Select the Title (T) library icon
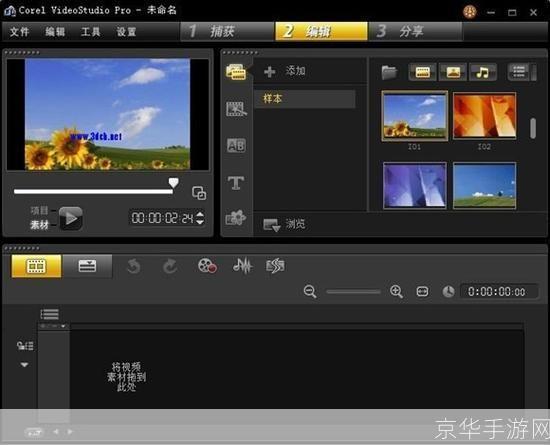 (236, 183)
